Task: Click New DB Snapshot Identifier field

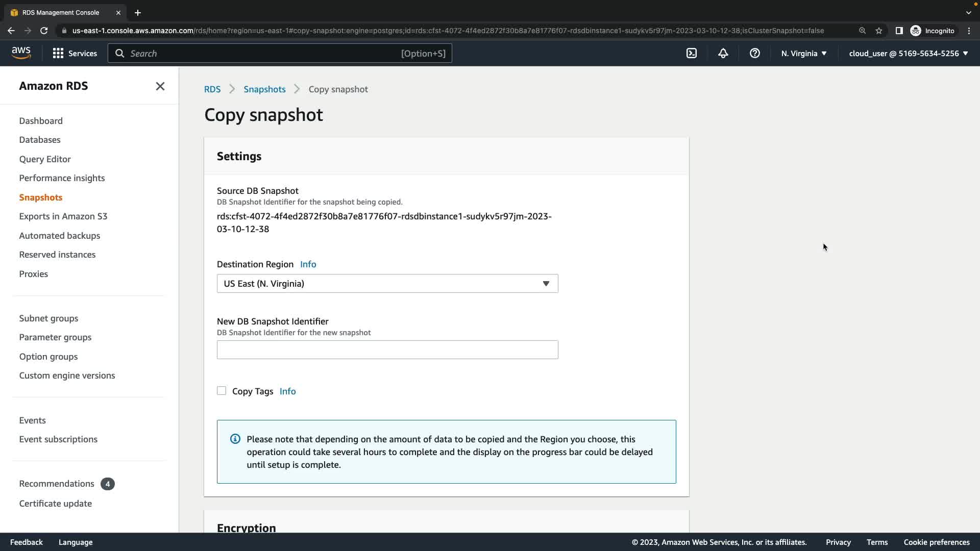Action: coord(387,350)
